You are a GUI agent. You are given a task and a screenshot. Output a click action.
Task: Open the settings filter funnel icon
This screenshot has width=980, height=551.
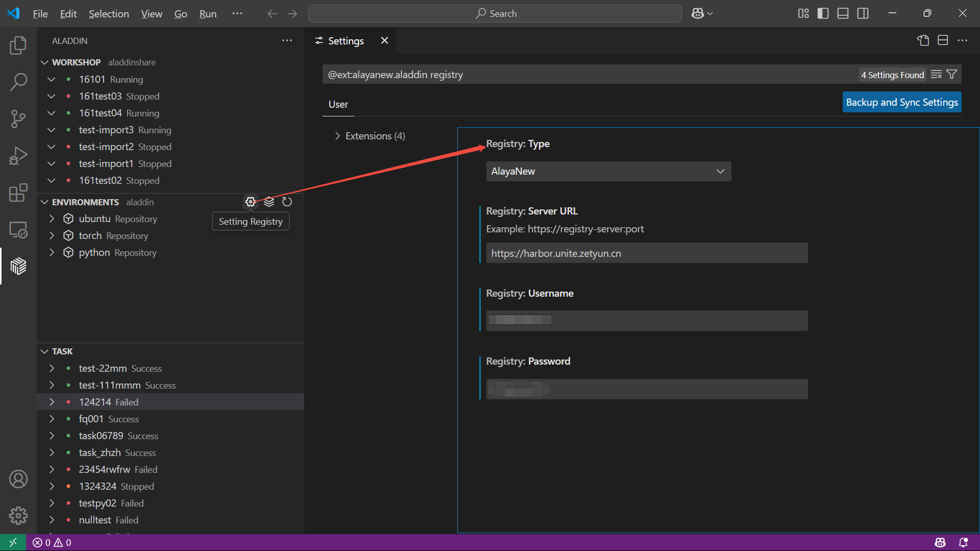(950, 74)
